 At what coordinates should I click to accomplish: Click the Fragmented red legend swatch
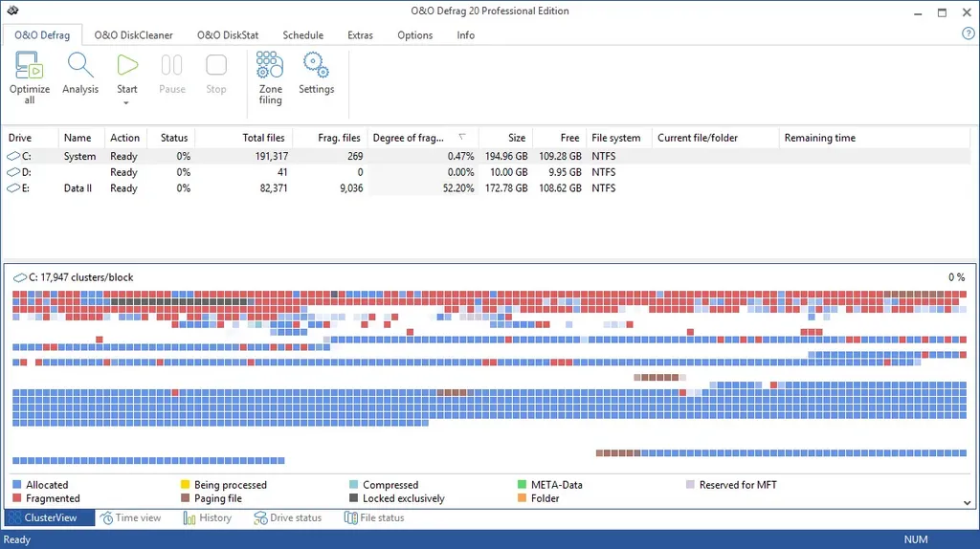(17, 497)
